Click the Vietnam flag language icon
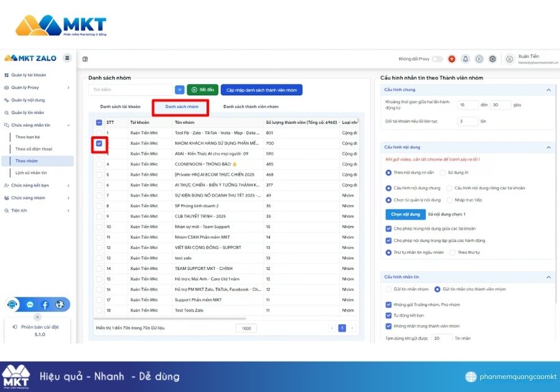 (452, 59)
